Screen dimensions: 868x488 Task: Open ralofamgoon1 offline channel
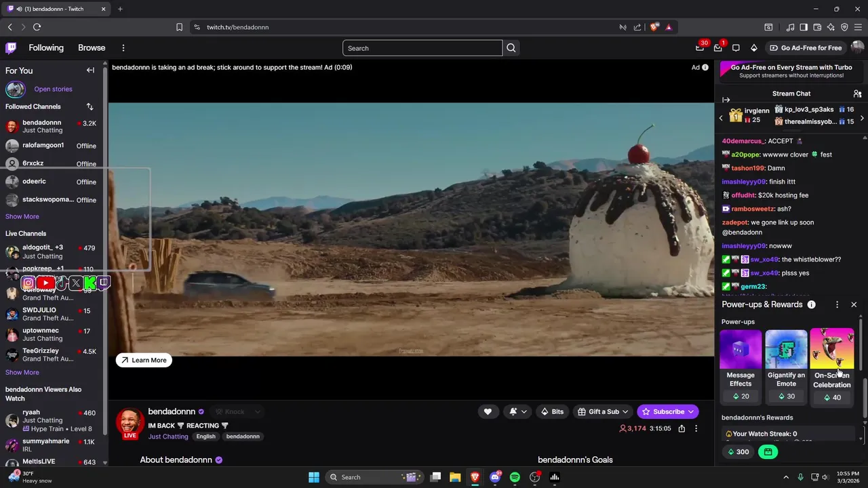point(52,145)
